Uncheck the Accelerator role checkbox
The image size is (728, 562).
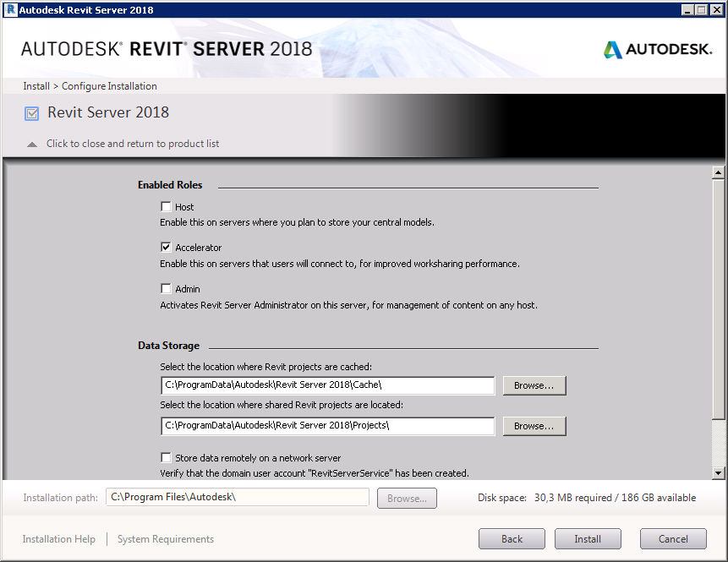click(x=166, y=247)
